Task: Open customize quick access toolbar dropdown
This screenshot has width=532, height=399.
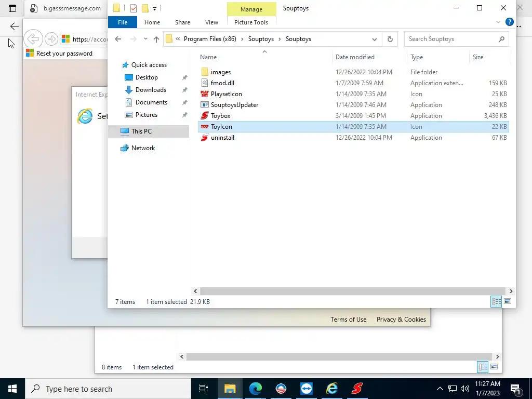Action: [x=155, y=8]
